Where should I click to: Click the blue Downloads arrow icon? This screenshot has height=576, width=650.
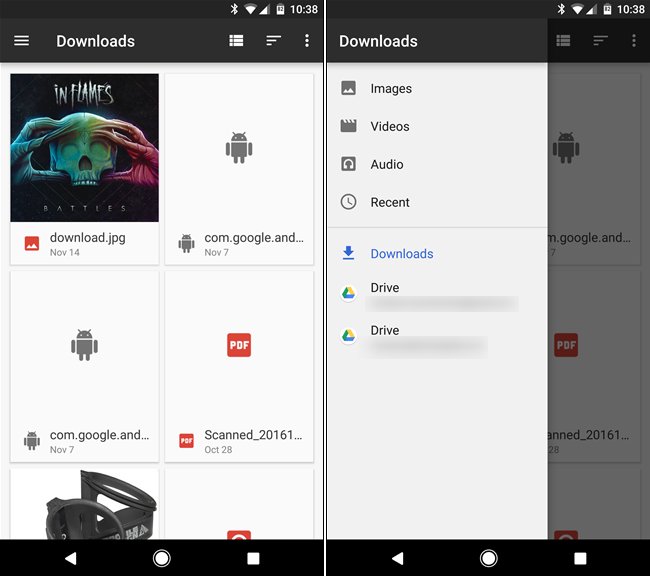[349, 253]
